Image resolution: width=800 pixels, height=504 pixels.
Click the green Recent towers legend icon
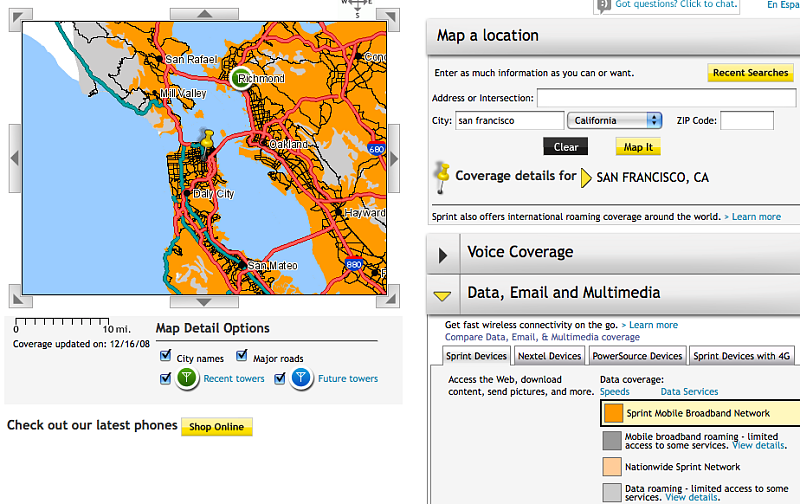pyautogui.click(x=187, y=379)
